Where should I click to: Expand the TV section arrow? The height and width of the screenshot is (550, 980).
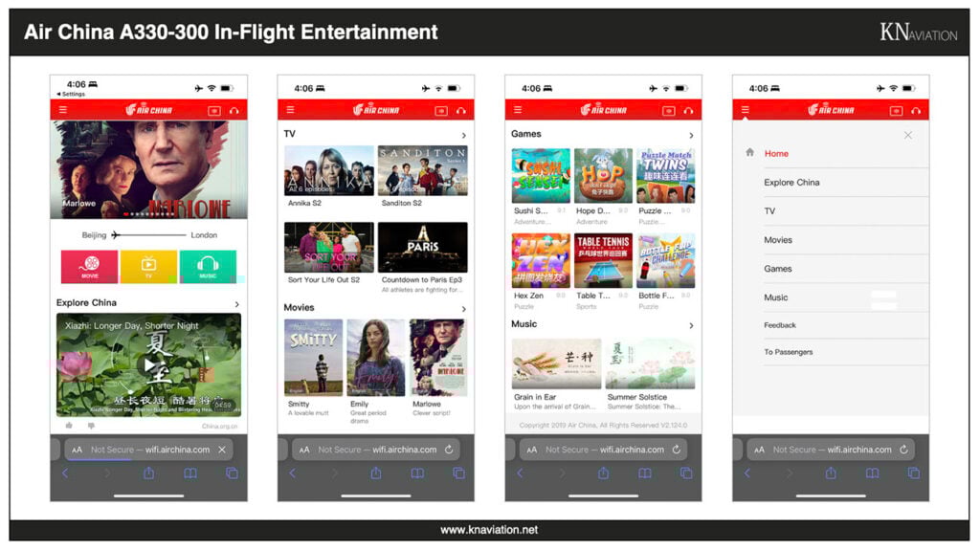pyautogui.click(x=464, y=135)
